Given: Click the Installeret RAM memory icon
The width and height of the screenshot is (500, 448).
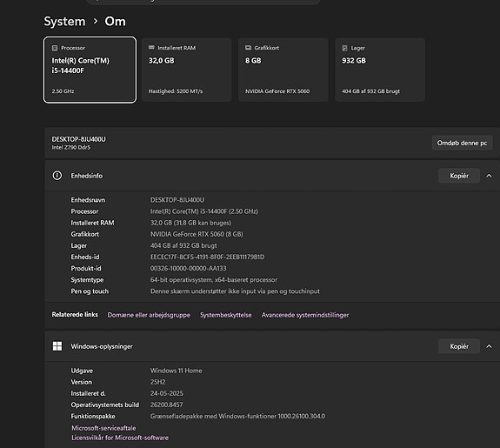Looking at the screenshot, I should coord(151,48).
